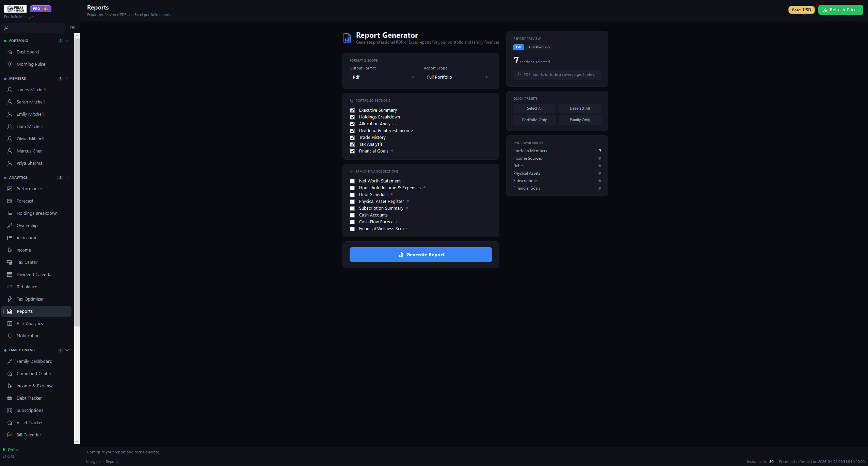The width and height of the screenshot is (868, 466).
Task: Enable the Net Worth Statement section
Action: pyautogui.click(x=352, y=181)
